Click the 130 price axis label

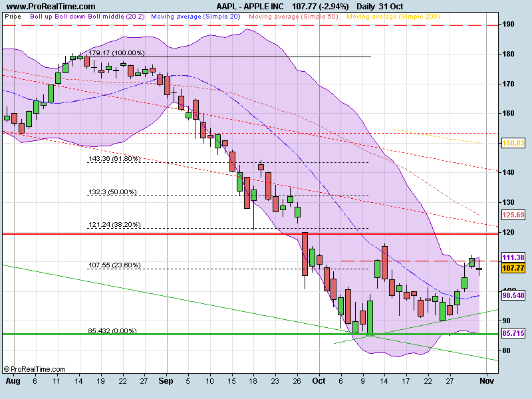(x=508, y=202)
